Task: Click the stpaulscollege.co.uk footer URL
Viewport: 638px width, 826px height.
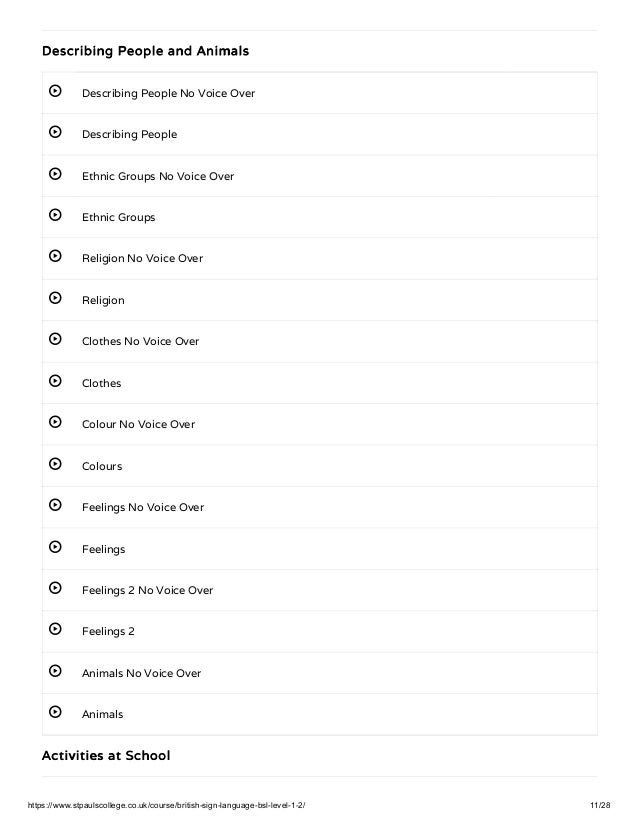Action: coord(166,807)
